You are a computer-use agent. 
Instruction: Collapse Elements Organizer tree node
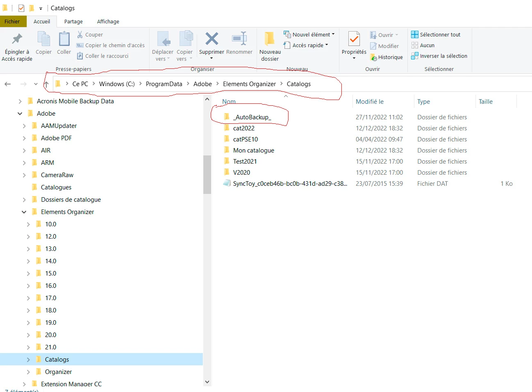point(24,212)
